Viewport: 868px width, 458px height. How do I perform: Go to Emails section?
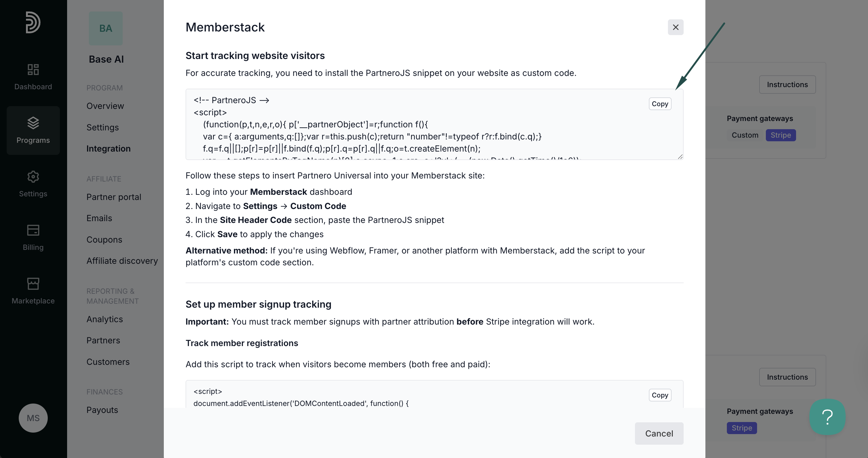click(99, 218)
